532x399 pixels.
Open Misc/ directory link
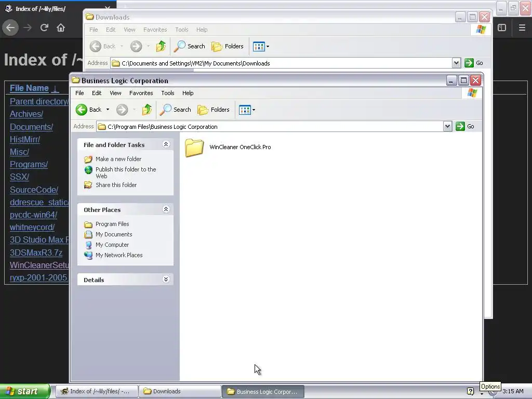pyautogui.click(x=19, y=152)
